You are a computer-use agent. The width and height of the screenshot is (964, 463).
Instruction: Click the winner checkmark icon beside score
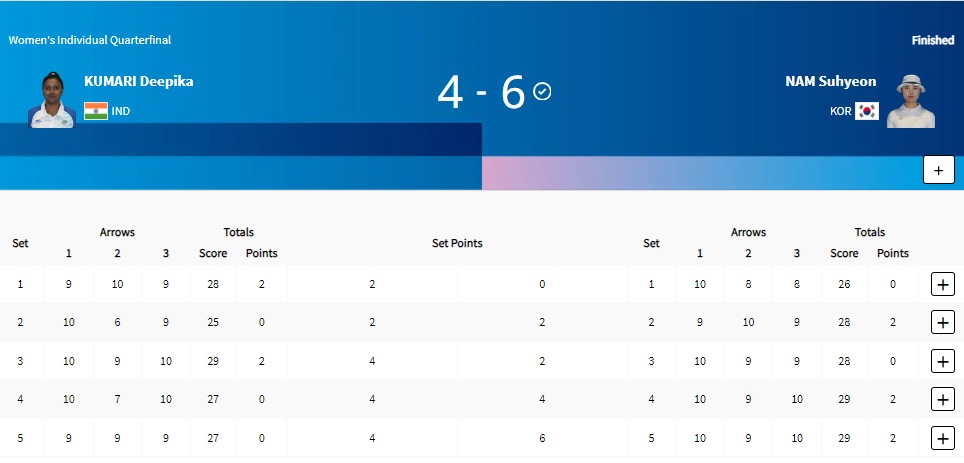543,92
